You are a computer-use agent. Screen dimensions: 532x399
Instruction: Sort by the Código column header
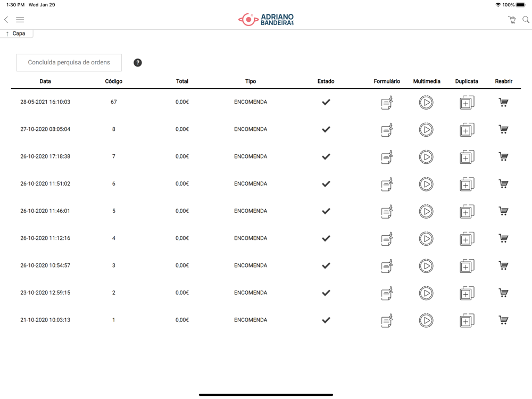click(114, 81)
